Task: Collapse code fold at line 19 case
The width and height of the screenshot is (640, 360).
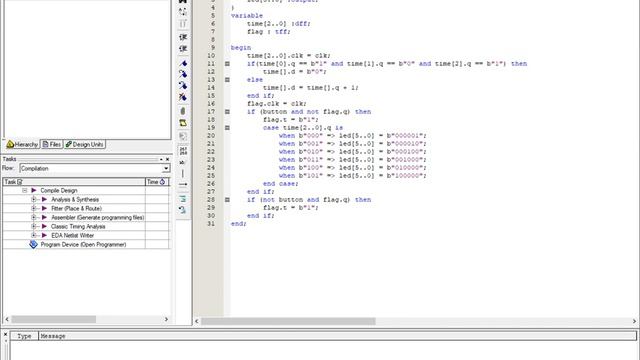Action: [227, 128]
